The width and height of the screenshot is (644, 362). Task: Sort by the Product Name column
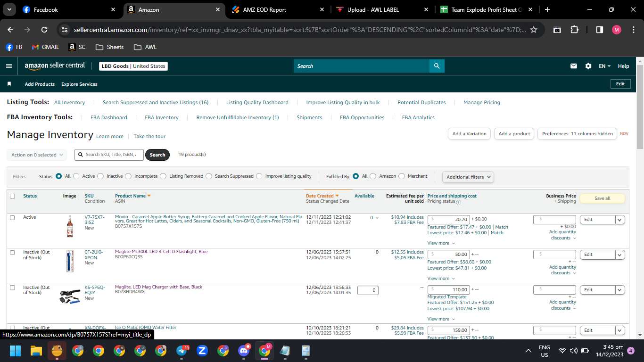point(133,196)
